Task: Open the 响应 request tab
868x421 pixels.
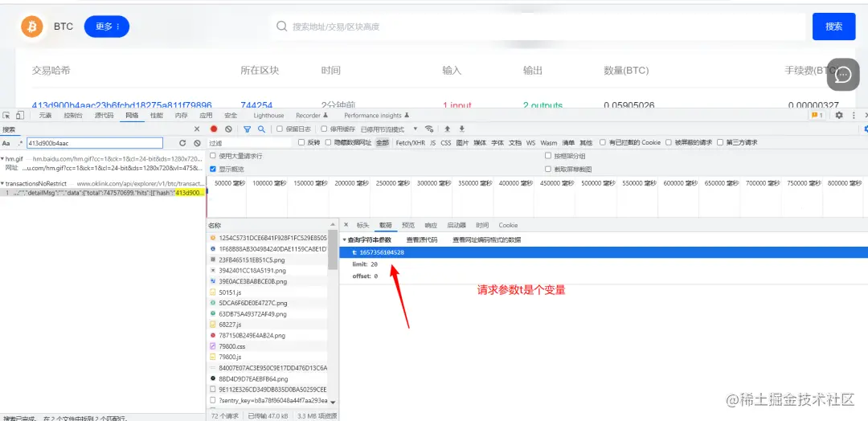Action: (x=431, y=225)
